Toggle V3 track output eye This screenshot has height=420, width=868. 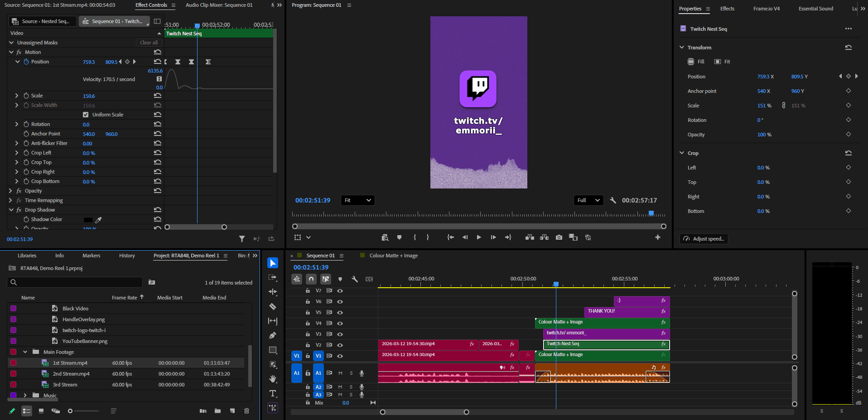coord(340,334)
